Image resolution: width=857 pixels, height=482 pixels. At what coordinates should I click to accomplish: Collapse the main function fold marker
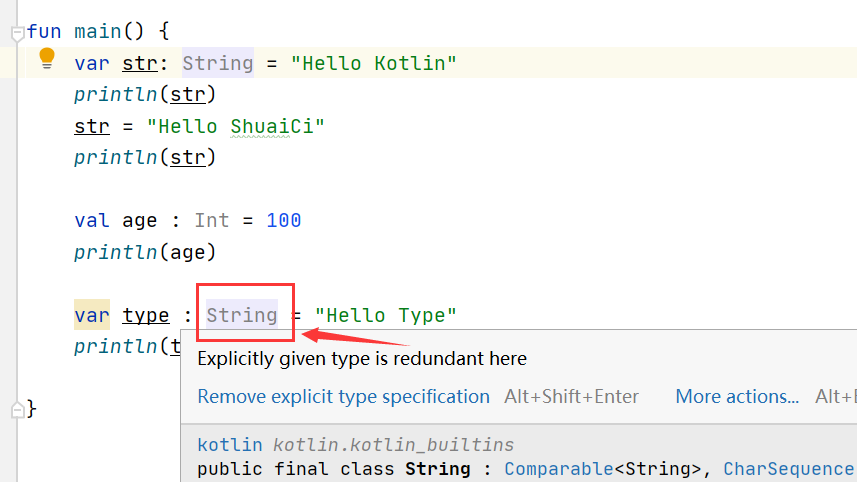coord(17,34)
